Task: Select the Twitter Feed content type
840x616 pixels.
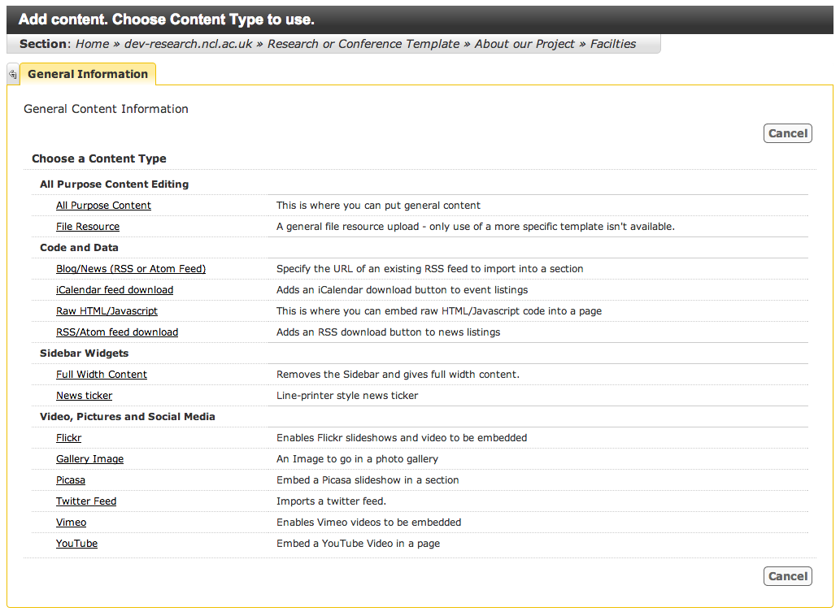Action: pyautogui.click(x=86, y=501)
